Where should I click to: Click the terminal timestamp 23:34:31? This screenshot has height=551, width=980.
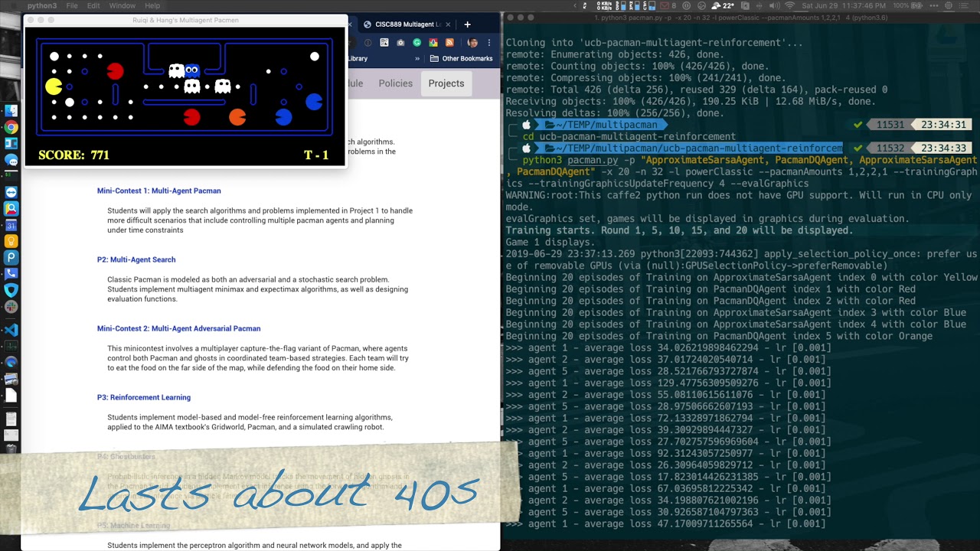[x=944, y=125]
